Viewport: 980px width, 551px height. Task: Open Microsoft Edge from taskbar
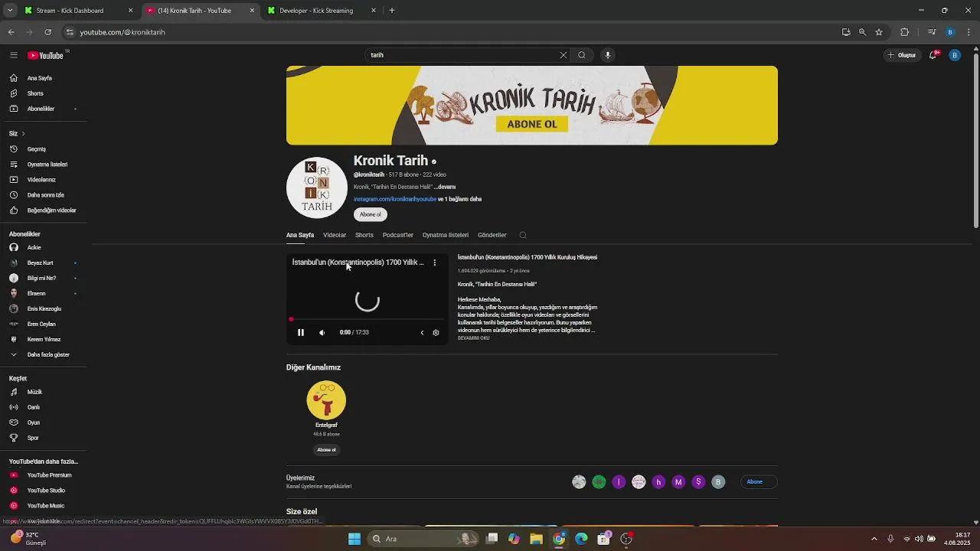581,539
